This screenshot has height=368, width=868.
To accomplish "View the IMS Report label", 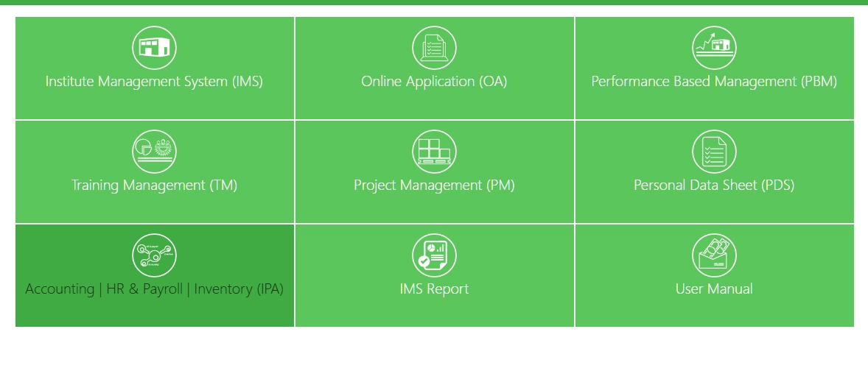I will pos(435,289).
